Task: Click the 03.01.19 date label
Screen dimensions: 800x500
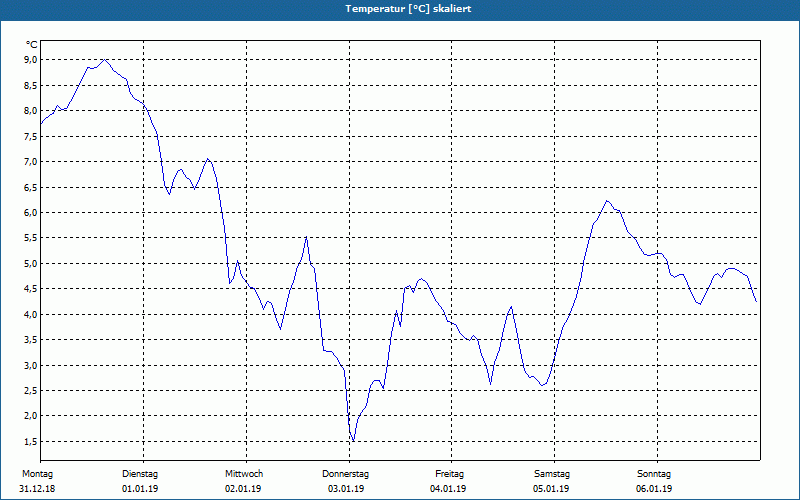Action: (x=346, y=489)
